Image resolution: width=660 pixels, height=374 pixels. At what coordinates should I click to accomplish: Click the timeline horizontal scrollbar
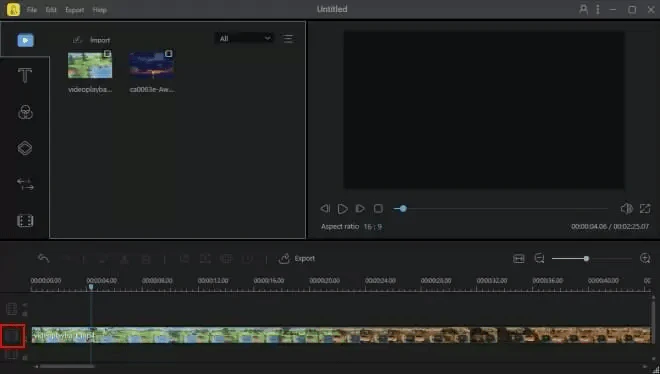click(x=67, y=366)
